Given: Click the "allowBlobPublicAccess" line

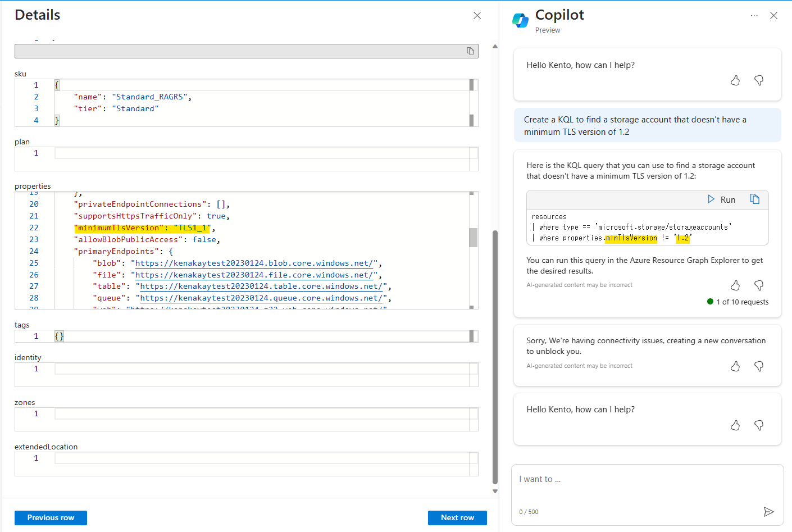Looking at the screenshot, I should point(147,239).
